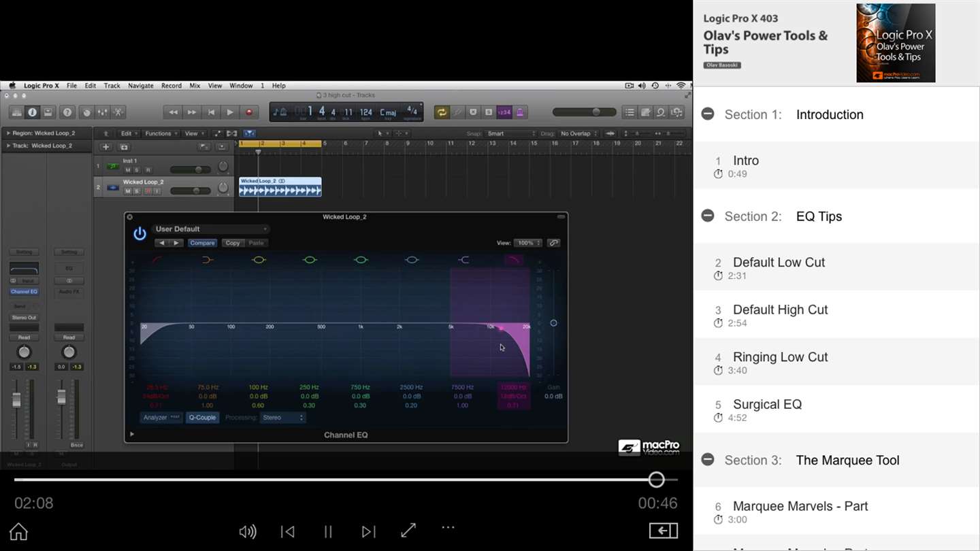This screenshot has width=980, height=551.
Task: Pause the tutorial video
Action: click(328, 531)
